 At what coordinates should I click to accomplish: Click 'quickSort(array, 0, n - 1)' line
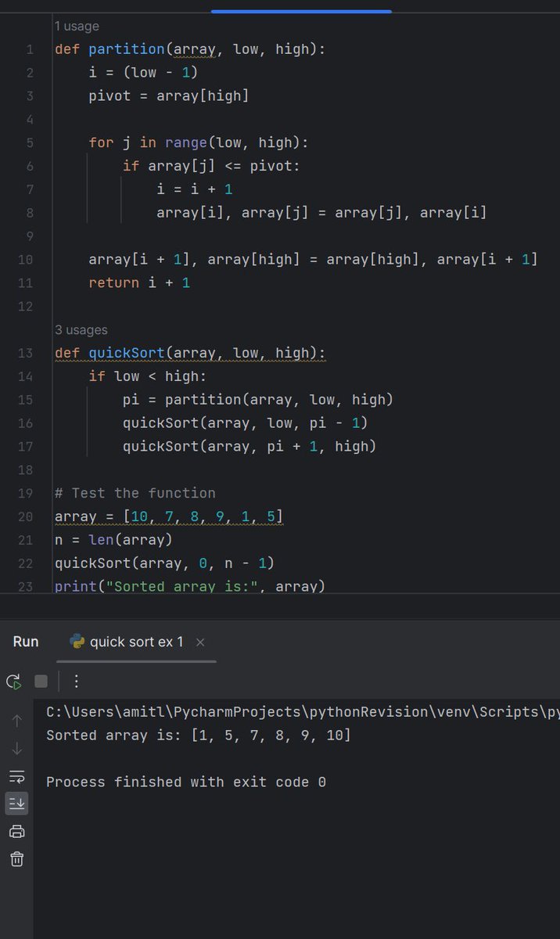(x=164, y=563)
